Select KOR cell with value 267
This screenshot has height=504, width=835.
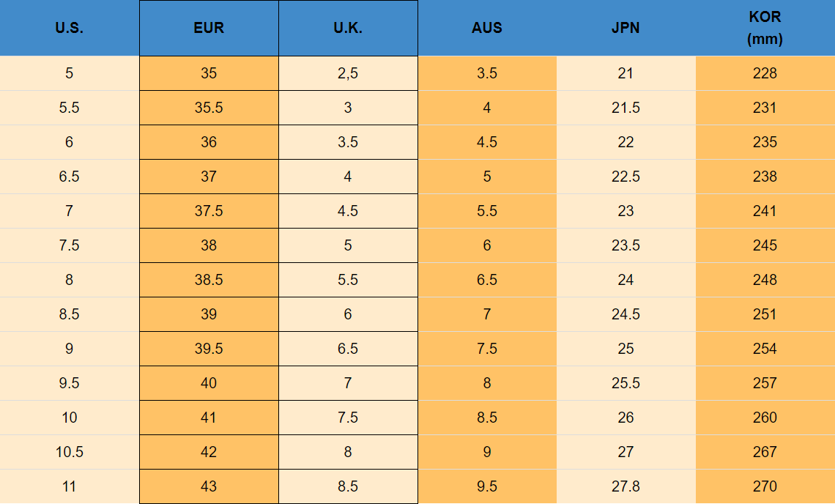point(765,452)
